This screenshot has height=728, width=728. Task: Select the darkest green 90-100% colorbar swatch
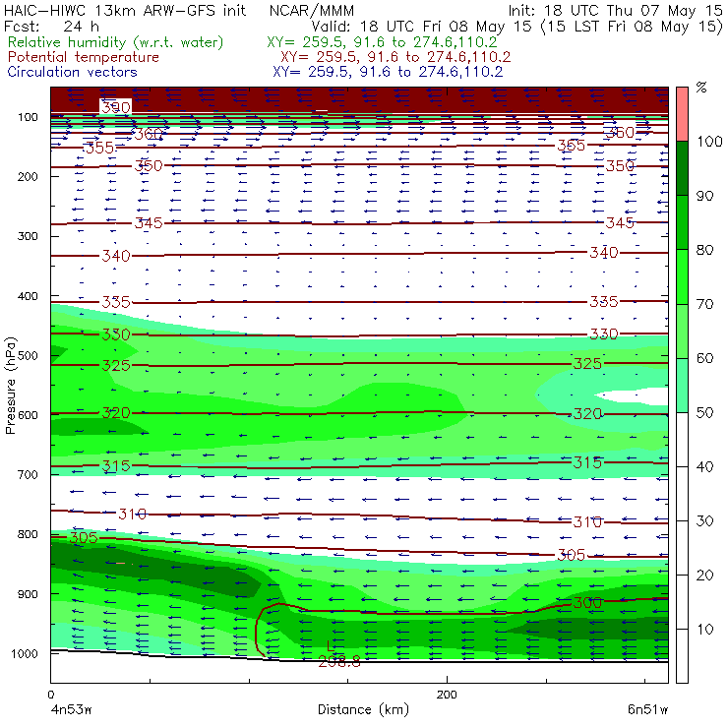pyautogui.click(x=682, y=168)
